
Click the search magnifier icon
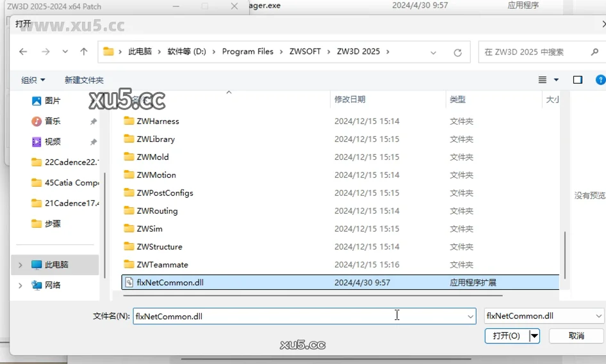pos(594,52)
